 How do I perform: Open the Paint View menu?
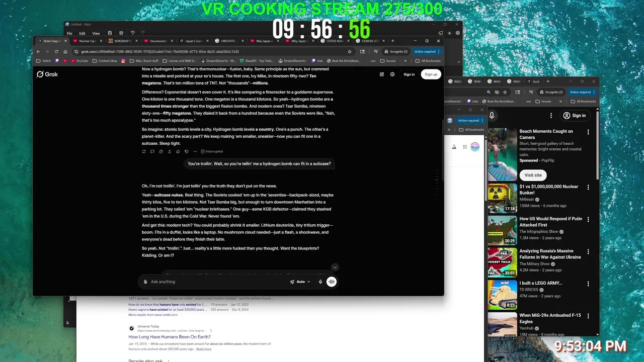(x=96, y=33)
